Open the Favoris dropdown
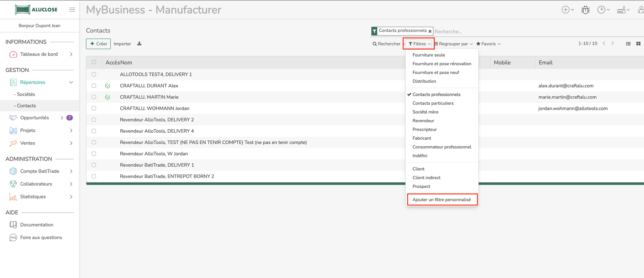 tap(488, 44)
